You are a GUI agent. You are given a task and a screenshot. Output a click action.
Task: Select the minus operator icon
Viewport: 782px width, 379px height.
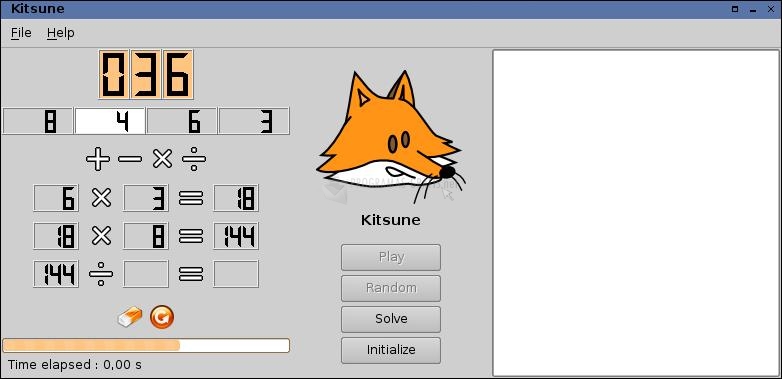click(x=130, y=160)
